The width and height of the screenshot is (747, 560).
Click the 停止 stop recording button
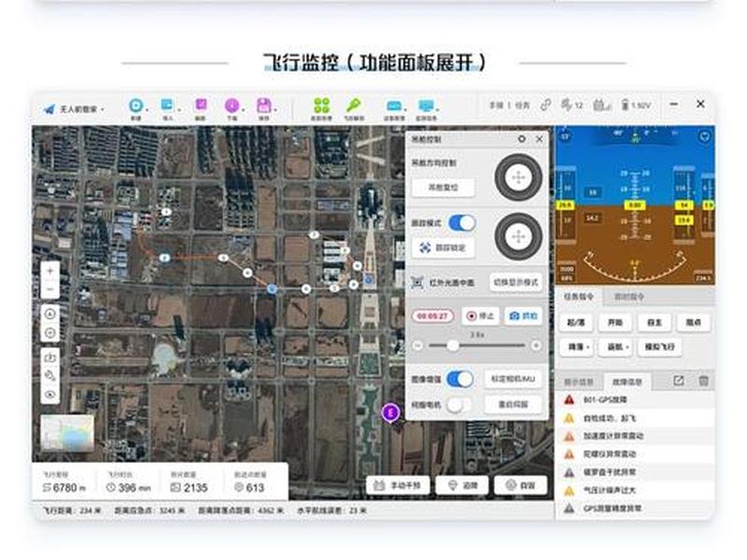(x=480, y=315)
